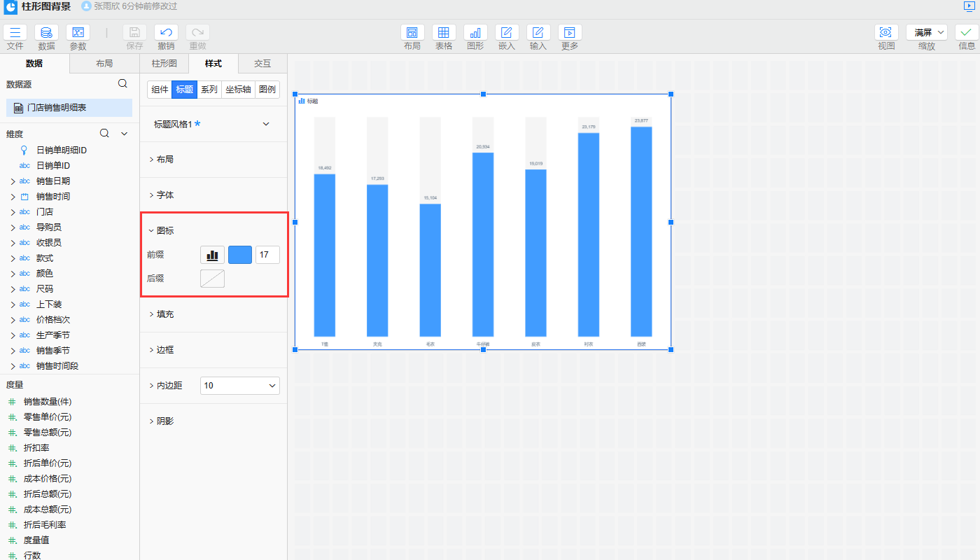Click the 撤销 undo icon
This screenshot has height=560, width=980.
pyautogui.click(x=166, y=33)
